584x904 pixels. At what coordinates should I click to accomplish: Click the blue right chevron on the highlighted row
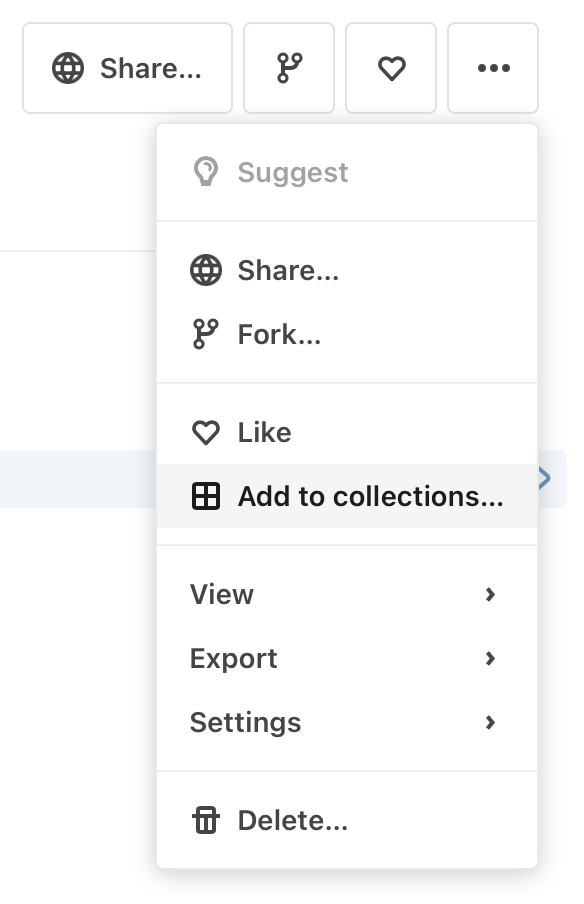click(543, 478)
